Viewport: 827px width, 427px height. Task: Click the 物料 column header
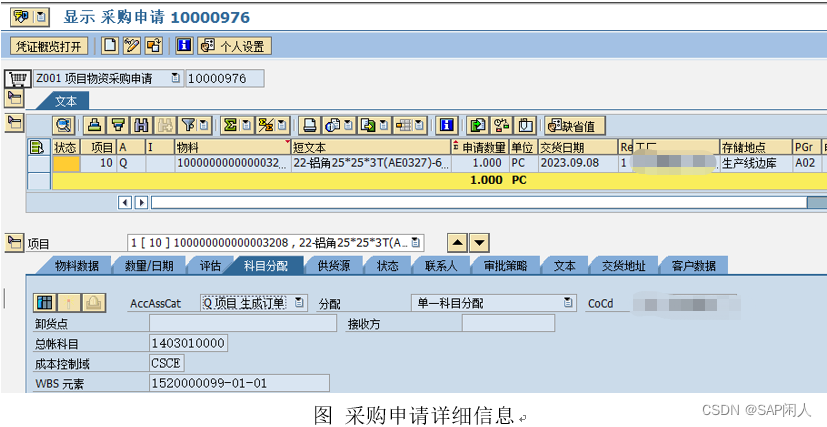click(233, 147)
